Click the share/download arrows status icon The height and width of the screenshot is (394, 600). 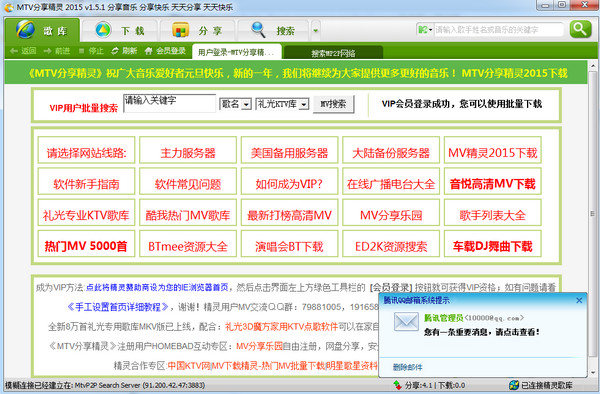397,385
